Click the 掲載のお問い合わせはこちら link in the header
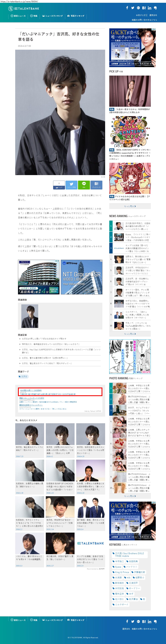 tap(144, 20)
